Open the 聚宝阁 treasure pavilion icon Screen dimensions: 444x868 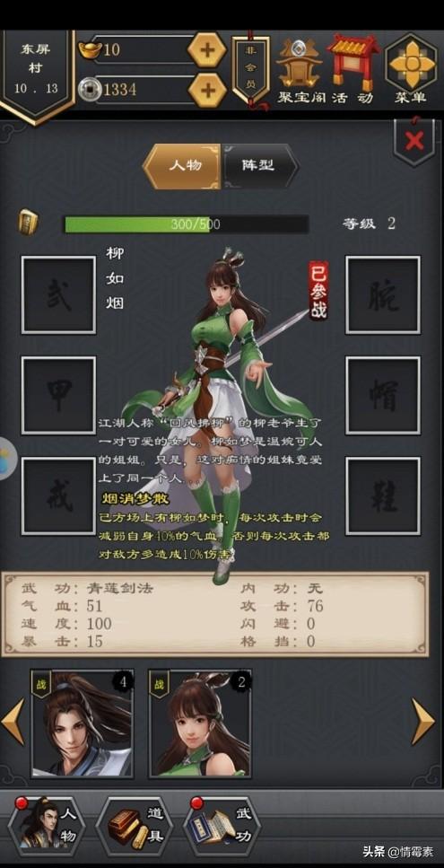(299, 70)
